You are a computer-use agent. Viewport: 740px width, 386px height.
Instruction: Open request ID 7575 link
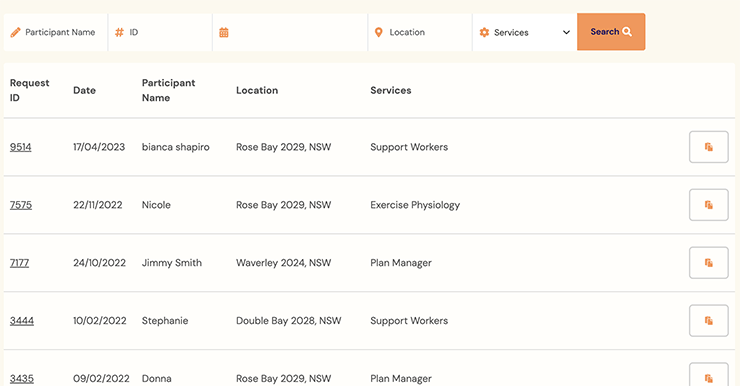21,205
